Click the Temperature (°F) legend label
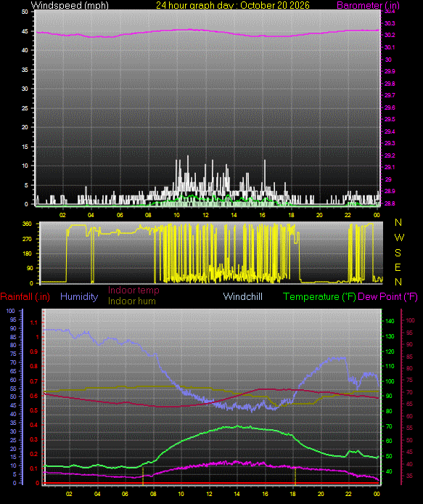This screenshot has width=423, height=504. [319, 296]
